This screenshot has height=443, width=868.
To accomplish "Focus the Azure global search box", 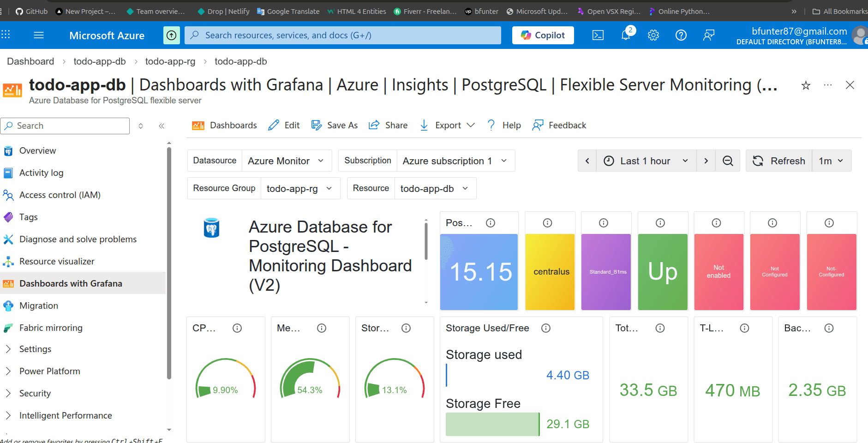I will (343, 35).
